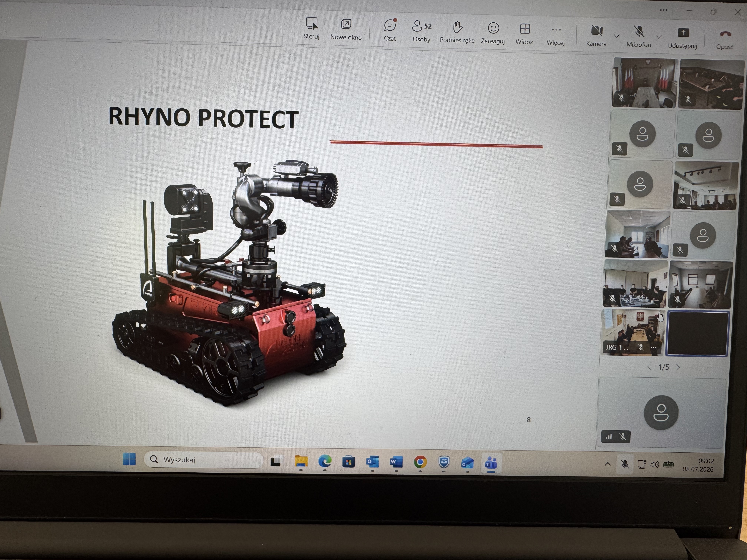This screenshot has height=560, width=747.
Task: Click the 1/5 participant page indicator
Action: (664, 367)
